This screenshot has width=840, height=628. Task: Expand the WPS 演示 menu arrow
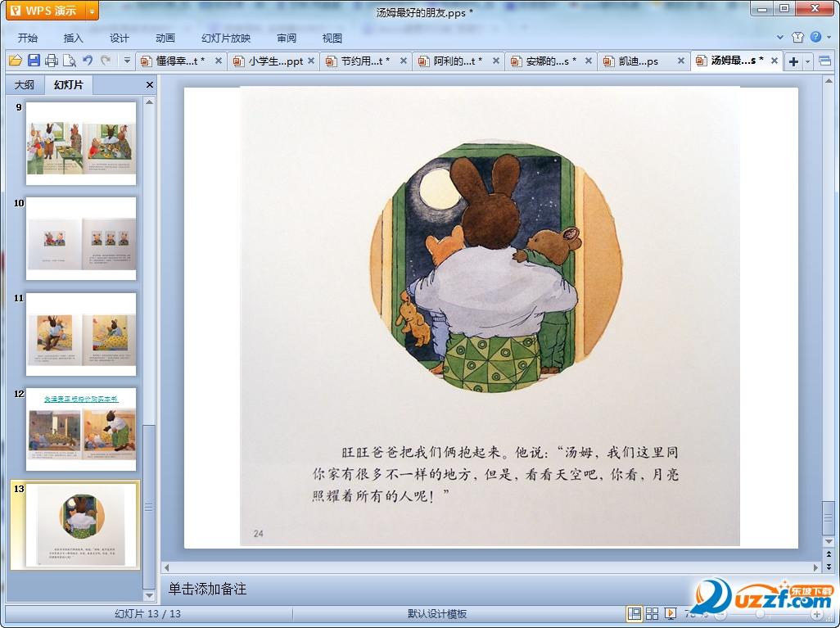(93, 11)
